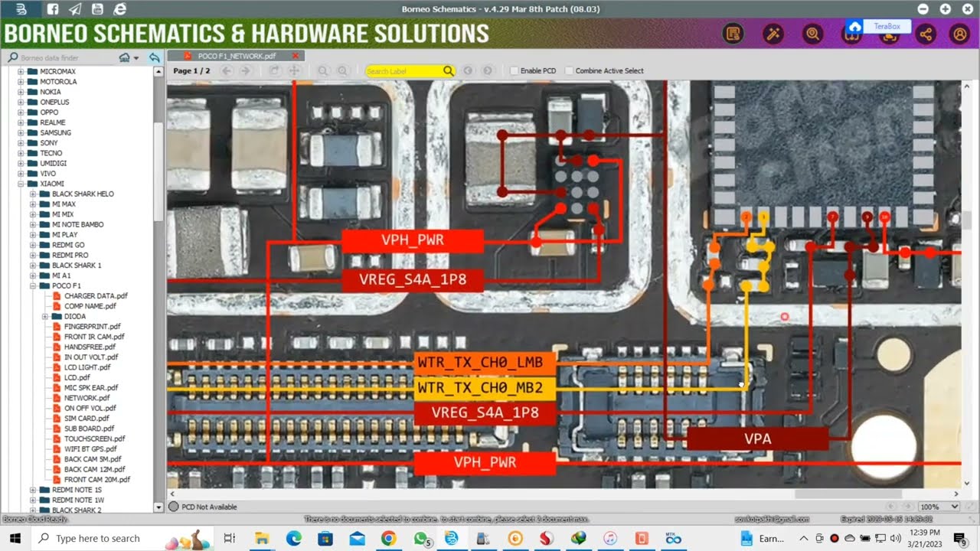Screen dimensions: 980x551
Task: Expand the DIODA subfolder
Action: click(x=45, y=316)
